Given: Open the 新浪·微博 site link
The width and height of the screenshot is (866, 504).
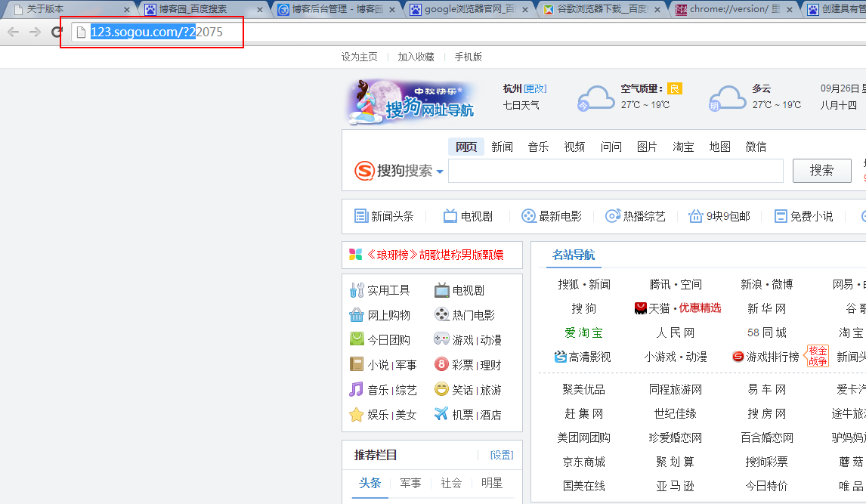Looking at the screenshot, I should (x=766, y=284).
